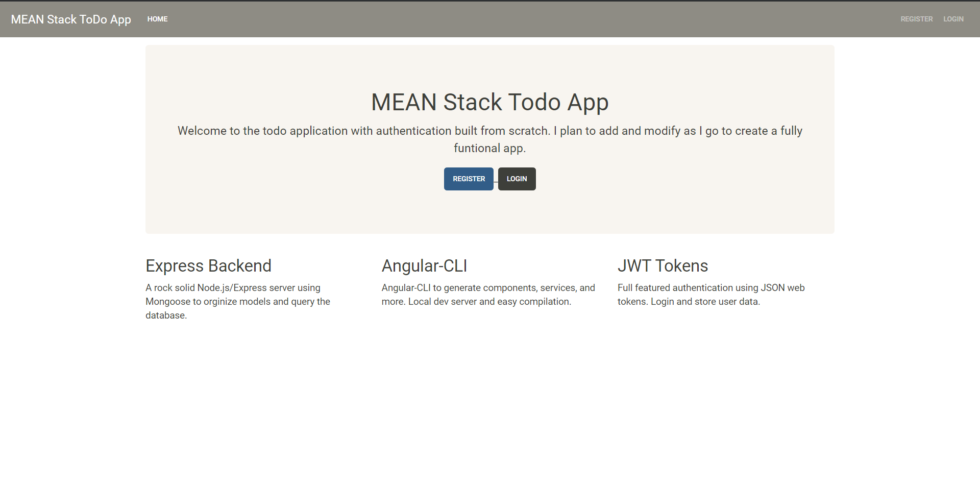Select REGISTER in the top navigation bar
This screenshot has height=485, width=980.
tap(916, 19)
